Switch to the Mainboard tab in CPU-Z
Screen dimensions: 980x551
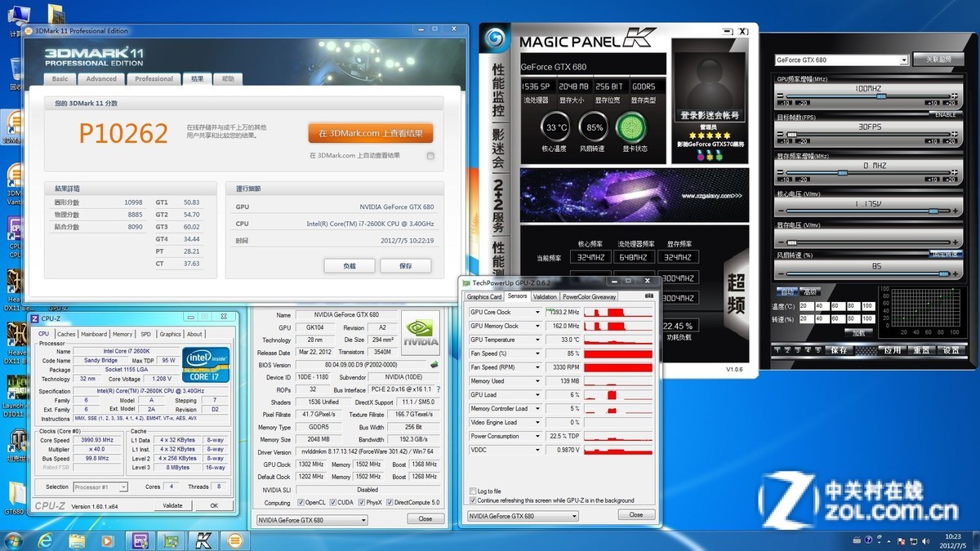pos(94,334)
